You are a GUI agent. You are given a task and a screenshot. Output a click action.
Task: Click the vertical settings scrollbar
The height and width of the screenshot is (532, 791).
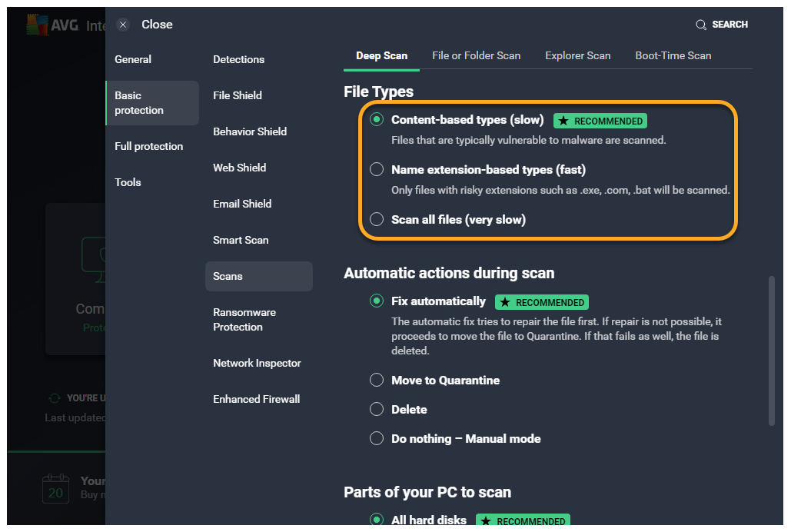771,350
